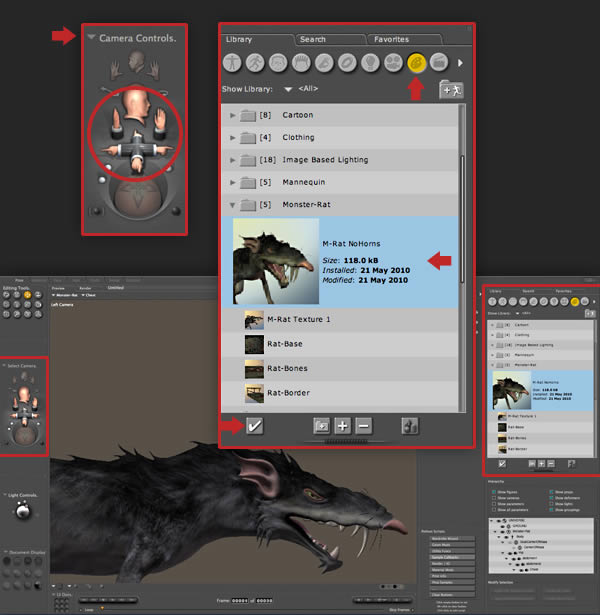
Task: Click the crossed pointing hands camera plane control
Action: tap(136, 151)
